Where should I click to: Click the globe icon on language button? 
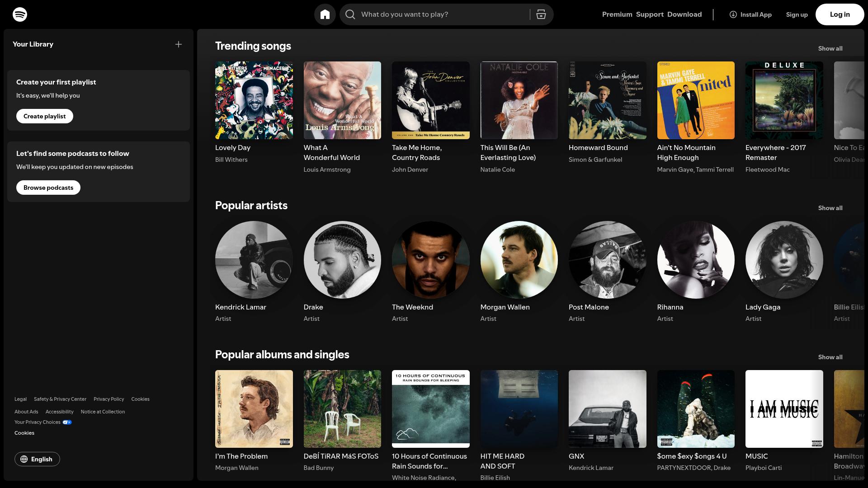coord(24,459)
